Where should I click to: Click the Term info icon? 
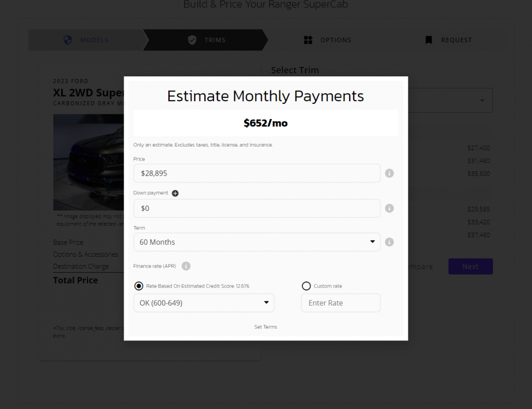[389, 242]
